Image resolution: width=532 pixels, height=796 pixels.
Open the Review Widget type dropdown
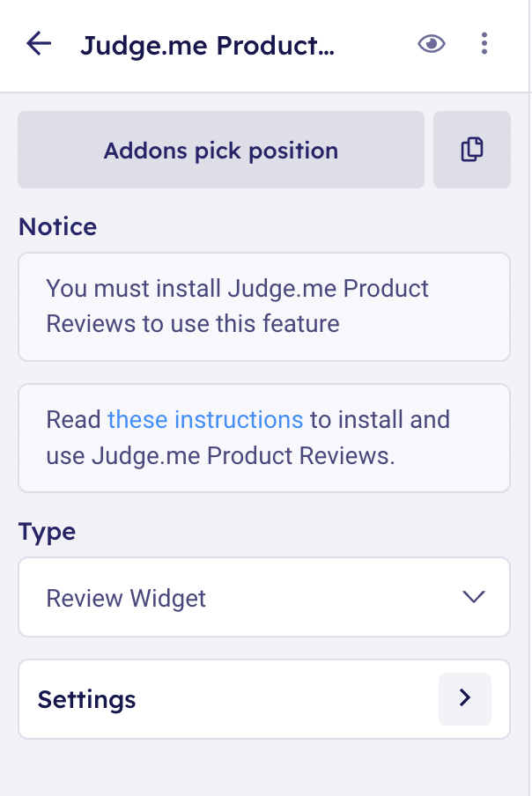pos(247,598)
